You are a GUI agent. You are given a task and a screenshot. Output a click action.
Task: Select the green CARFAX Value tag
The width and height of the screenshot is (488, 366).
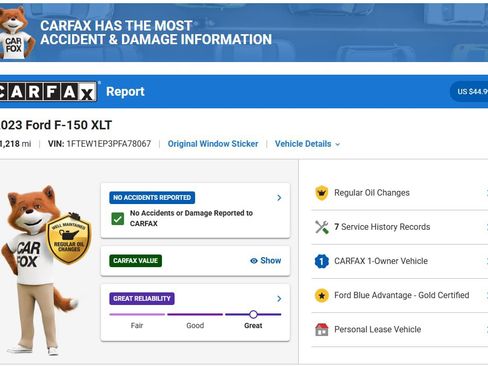pos(135,261)
